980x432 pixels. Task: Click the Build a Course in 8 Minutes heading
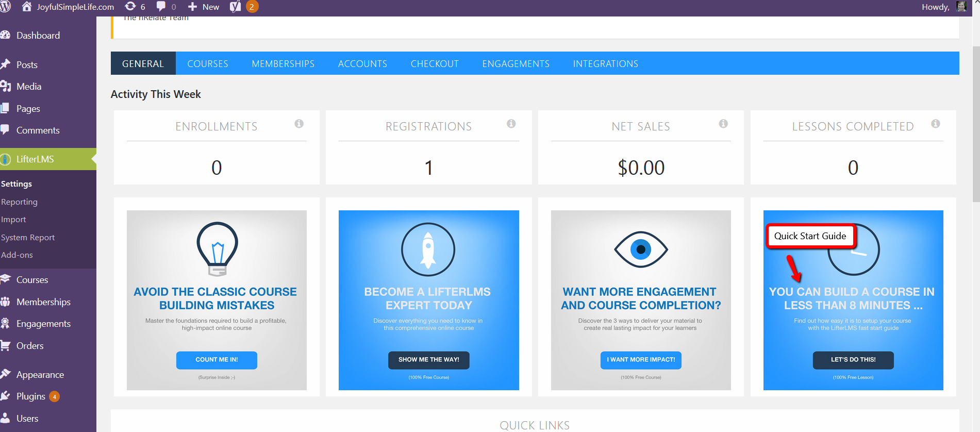coord(852,298)
